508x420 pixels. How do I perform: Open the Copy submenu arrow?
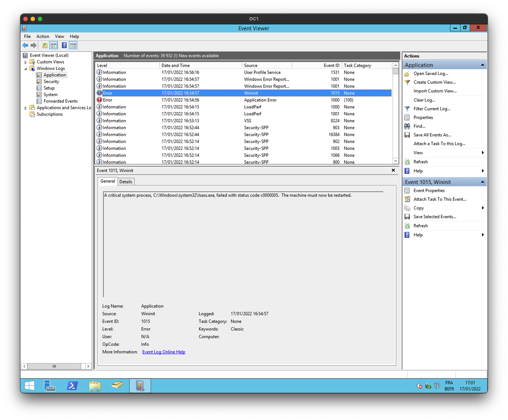(x=483, y=208)
